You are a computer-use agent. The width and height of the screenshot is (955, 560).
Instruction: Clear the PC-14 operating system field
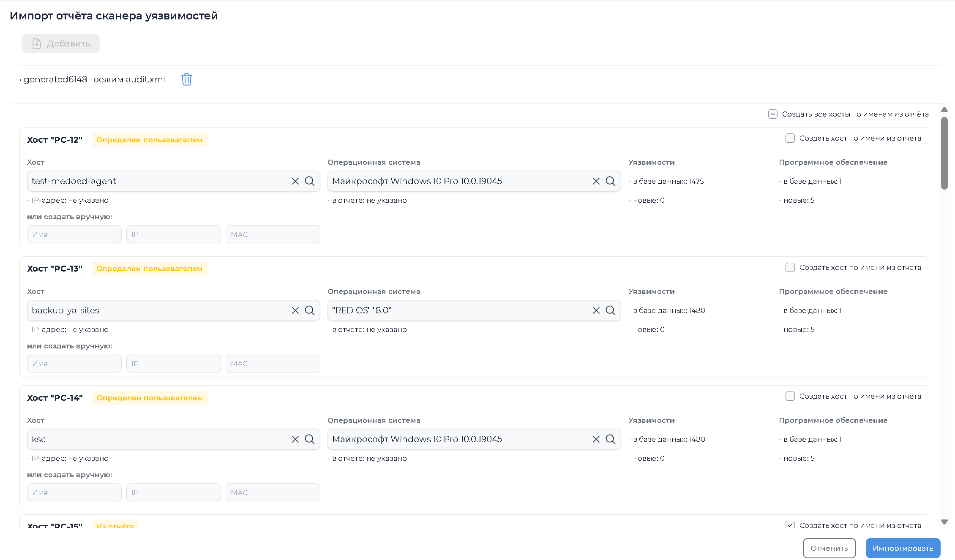[x=596, y=439]
